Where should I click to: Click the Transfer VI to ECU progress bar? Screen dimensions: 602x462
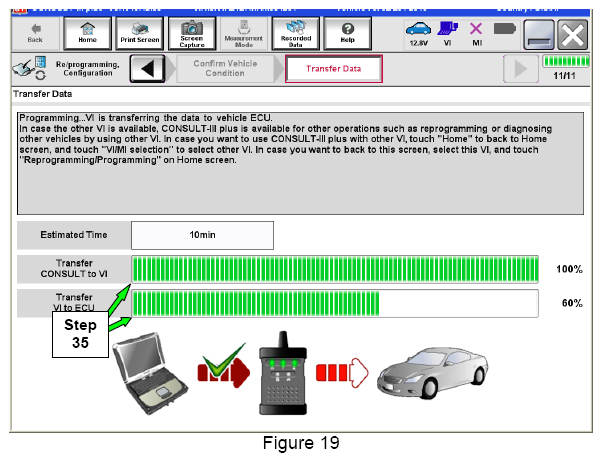335,303
